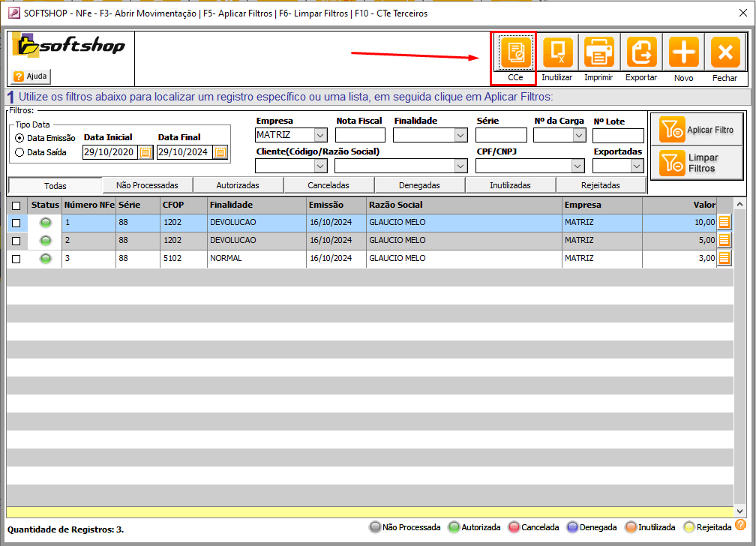Image resolution: width=756 pixels, height=546 pixels.
Task: Click the Nota Fiscal input field
Action: click(360, 136)
